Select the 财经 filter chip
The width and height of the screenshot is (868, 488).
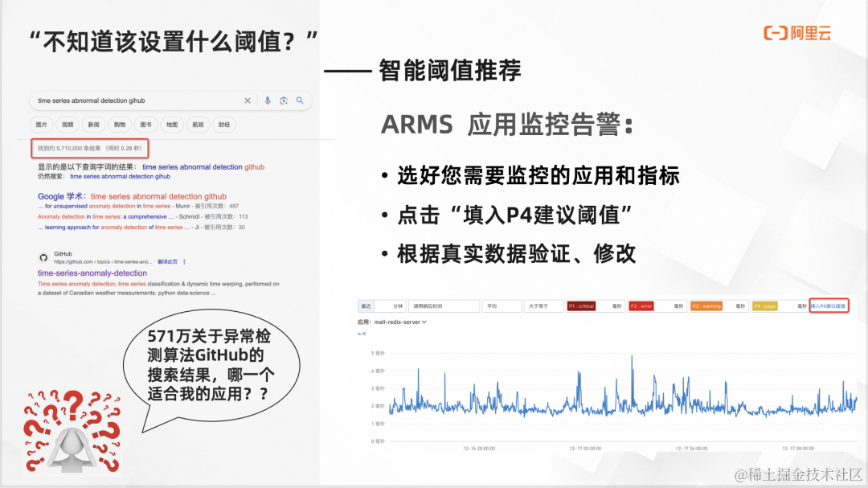click(x=224, y=125)
